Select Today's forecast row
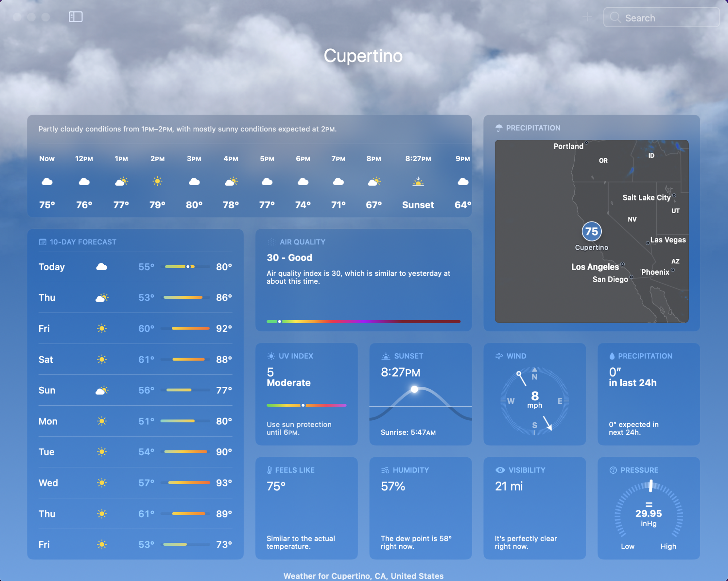Image resolution: width=728 pixels, height=581 pixels. [135, 267]
